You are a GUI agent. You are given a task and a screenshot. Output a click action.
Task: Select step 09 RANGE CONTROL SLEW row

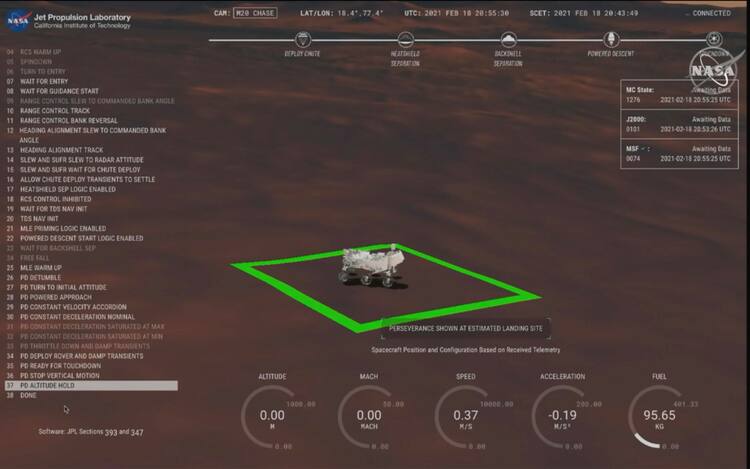(x=90, y=101)
